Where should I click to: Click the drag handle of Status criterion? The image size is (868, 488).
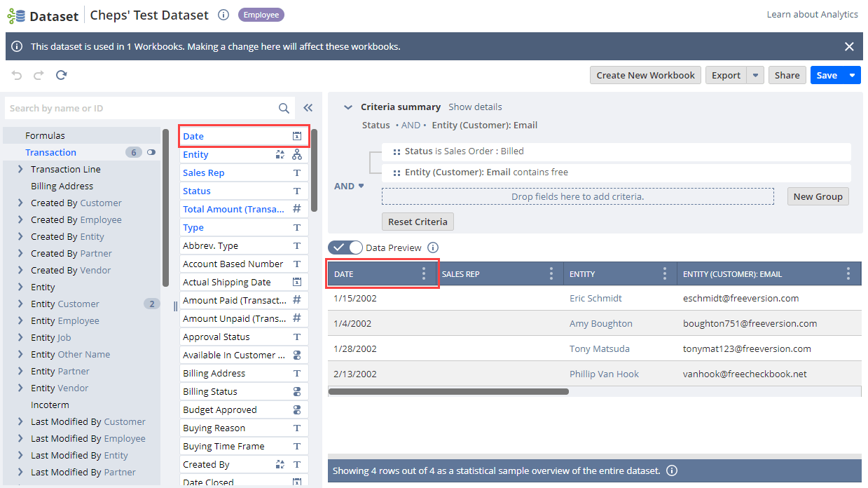tap(397, 151)
